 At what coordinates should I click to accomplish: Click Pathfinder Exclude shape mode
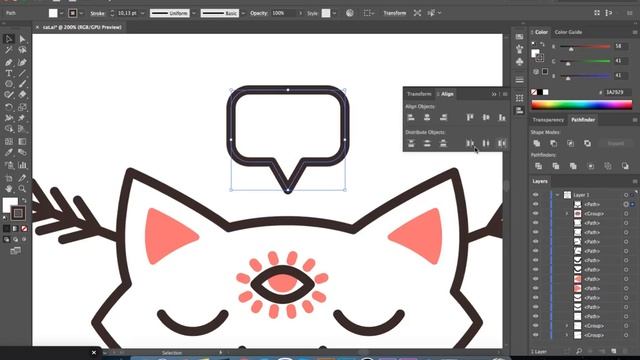pos(587,143)
